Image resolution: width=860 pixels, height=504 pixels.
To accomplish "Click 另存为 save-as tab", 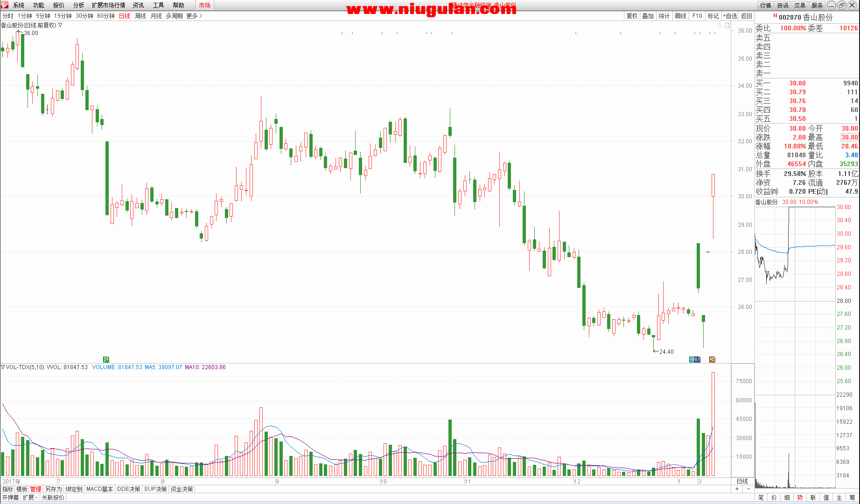I will tap(54, 489).
